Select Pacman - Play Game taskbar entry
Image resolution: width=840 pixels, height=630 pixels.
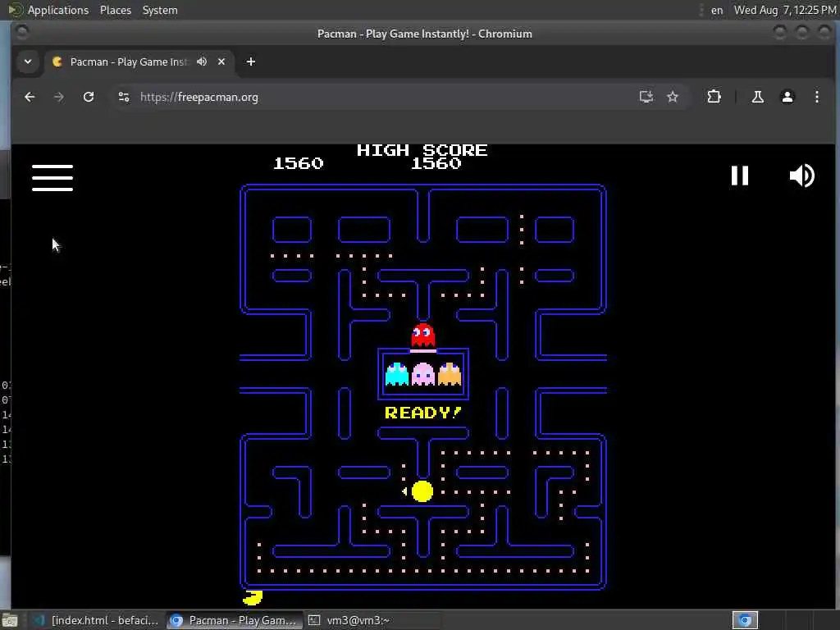coord(234,620)
